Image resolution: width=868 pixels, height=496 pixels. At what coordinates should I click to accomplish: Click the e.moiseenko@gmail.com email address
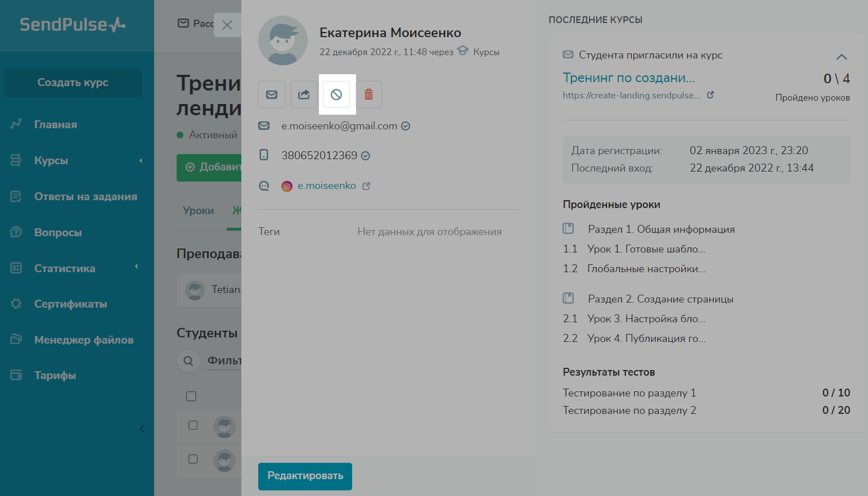coord(339,126)
